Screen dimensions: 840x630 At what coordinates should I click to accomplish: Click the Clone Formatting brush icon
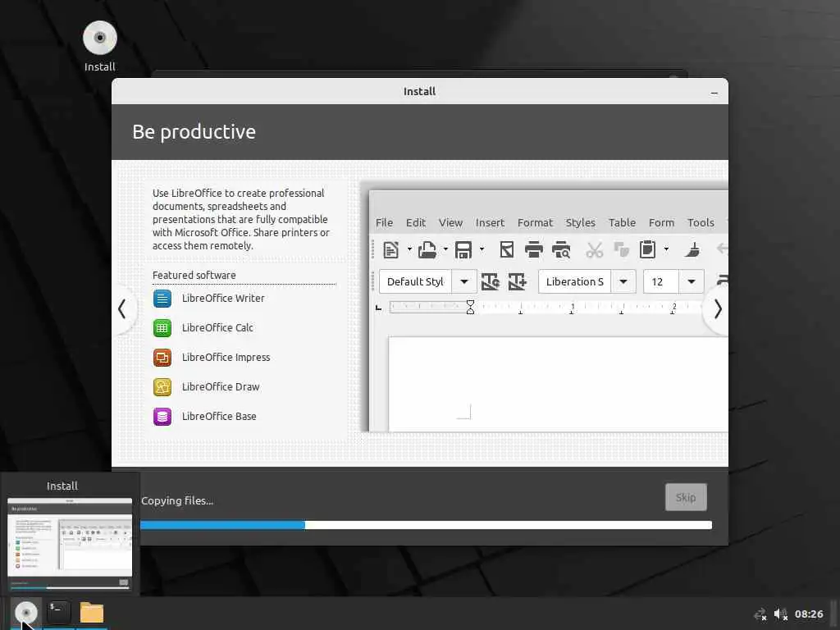tap(692, 249)
